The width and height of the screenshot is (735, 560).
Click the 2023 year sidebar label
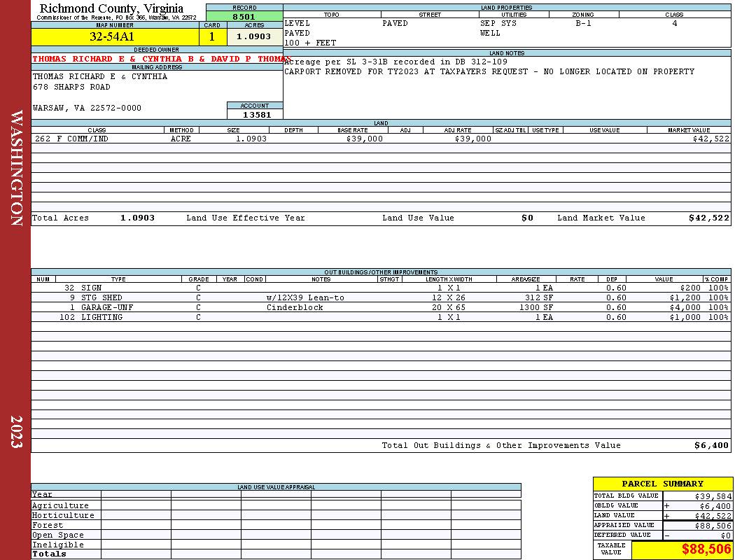point(16,432)
